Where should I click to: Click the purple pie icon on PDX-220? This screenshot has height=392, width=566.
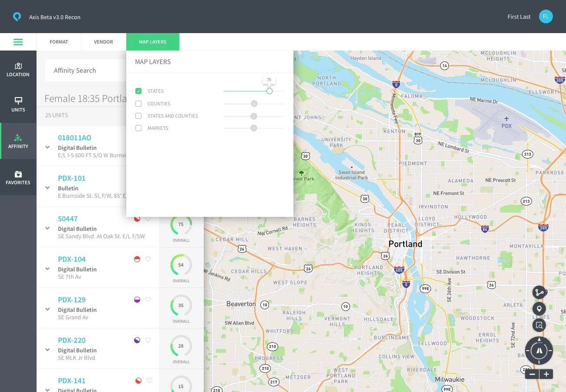click(137, 340)
